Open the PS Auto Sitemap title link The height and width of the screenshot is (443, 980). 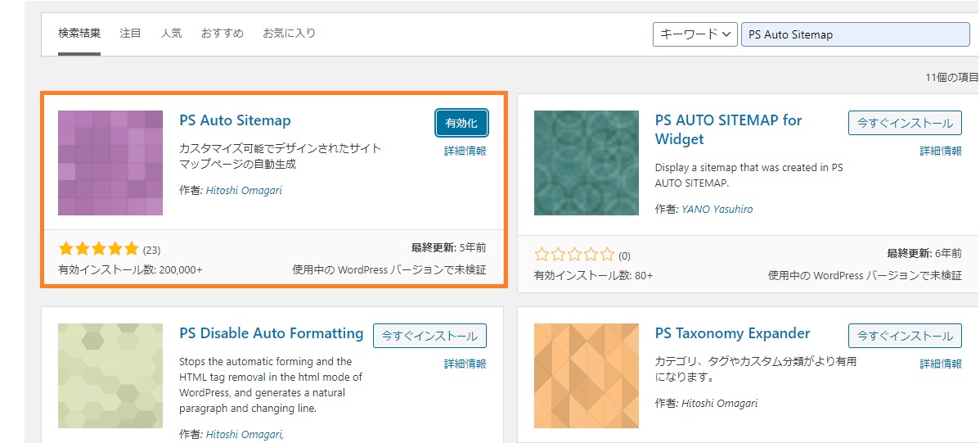[x=235, y=120]
